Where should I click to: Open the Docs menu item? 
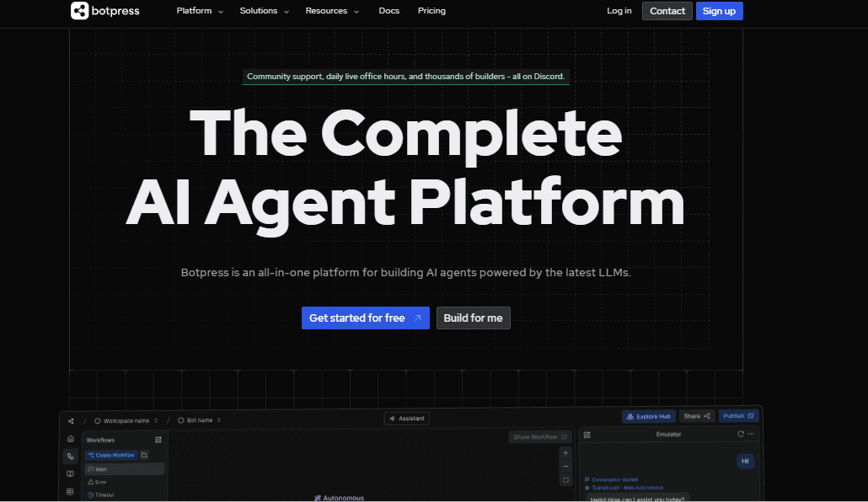point(388,11)
